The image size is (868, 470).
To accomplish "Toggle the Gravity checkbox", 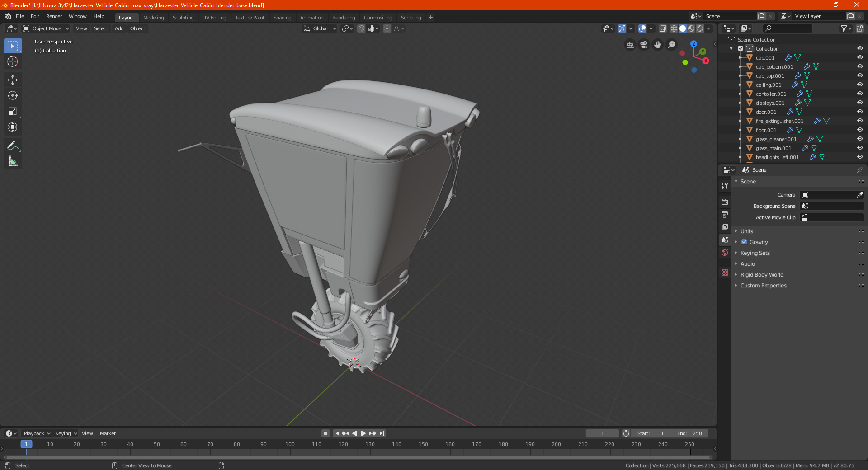I will [744, 242].
